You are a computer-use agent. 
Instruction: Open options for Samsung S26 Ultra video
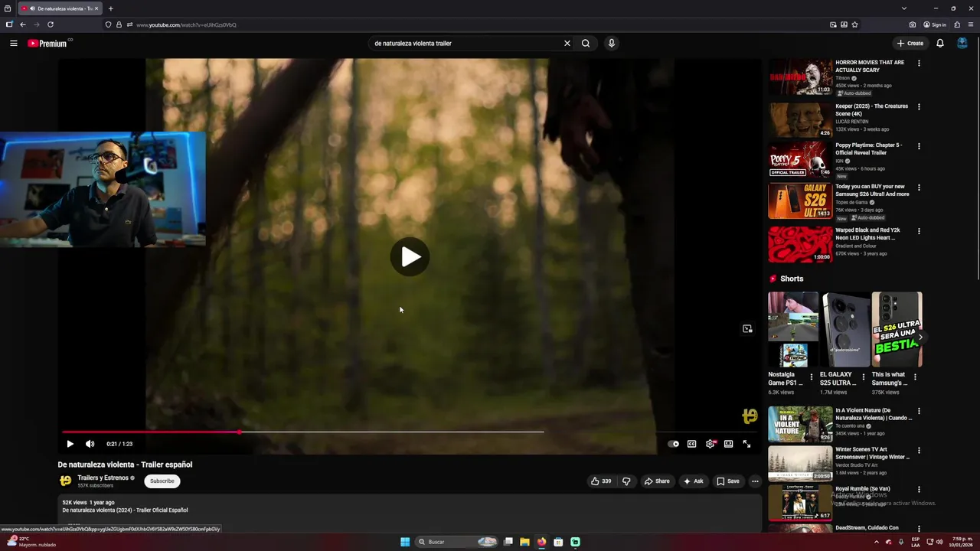919,187
